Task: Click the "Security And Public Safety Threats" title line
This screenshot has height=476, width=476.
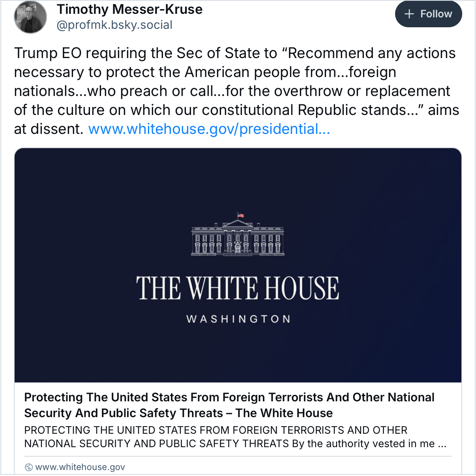Action: coord(124,413)
